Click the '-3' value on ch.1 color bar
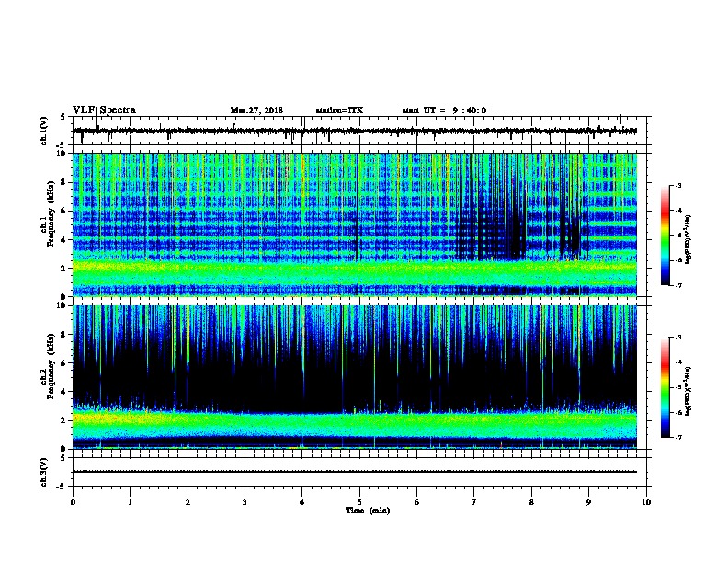Viewport: 728px width, 563px height. (x=677, y=186)
